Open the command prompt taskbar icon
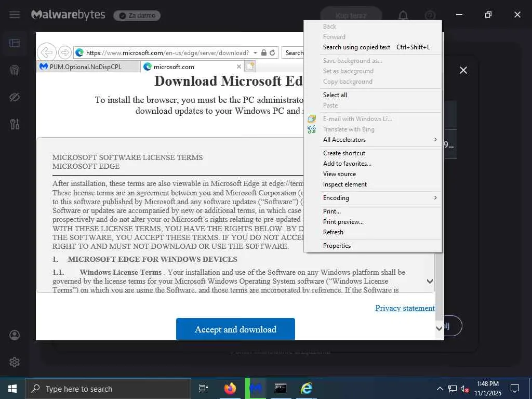 point(281,389)
